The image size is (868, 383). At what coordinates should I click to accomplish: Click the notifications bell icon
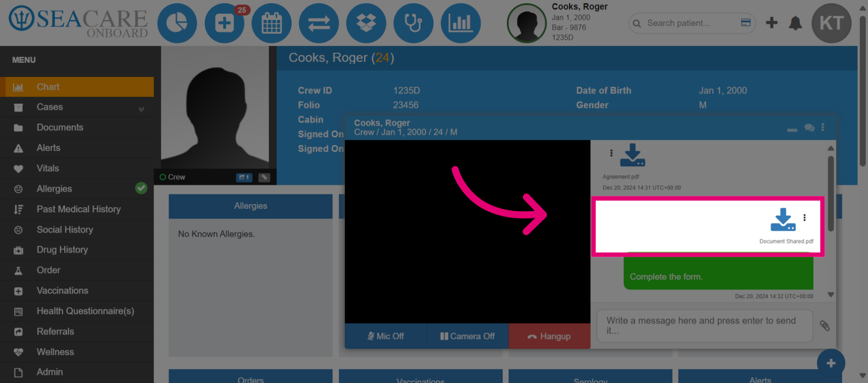click(795, 23)
